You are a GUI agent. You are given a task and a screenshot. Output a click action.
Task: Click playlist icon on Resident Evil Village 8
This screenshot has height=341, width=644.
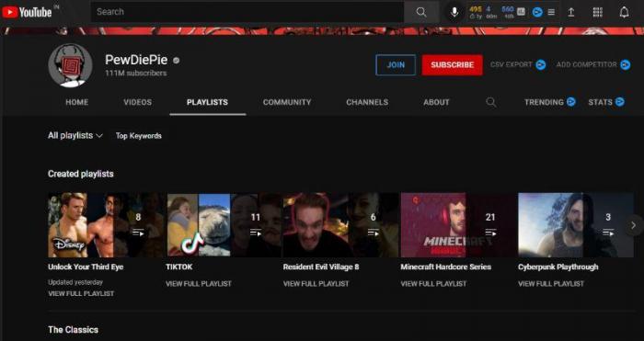373,233
